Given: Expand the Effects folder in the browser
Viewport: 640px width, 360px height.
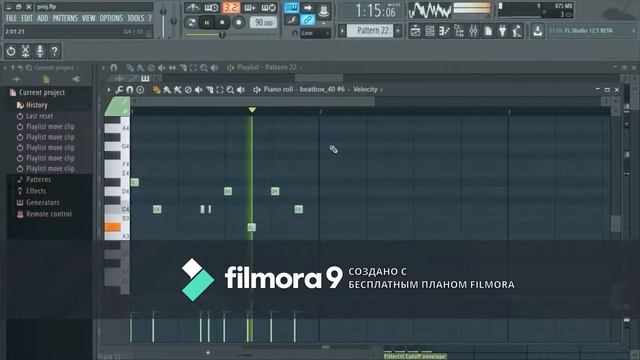Looking at the screenshot, I should pyautogui.click(x=36, y=191).
